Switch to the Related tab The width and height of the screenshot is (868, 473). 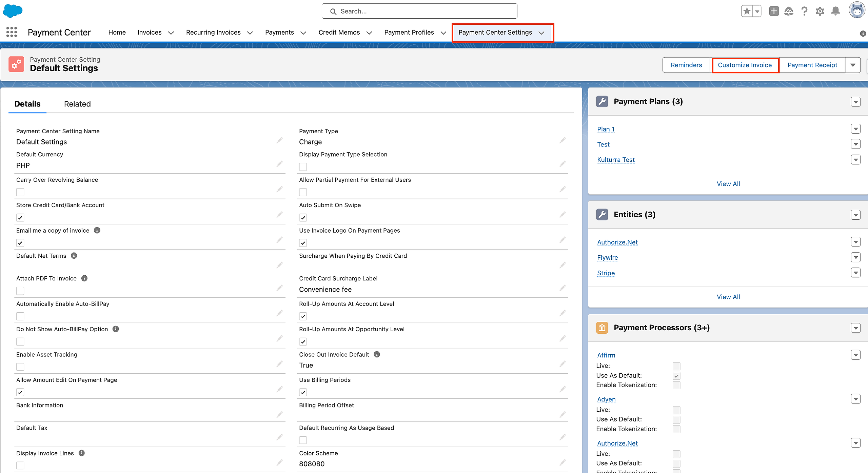pyautogui.click(x=77, y=104)
